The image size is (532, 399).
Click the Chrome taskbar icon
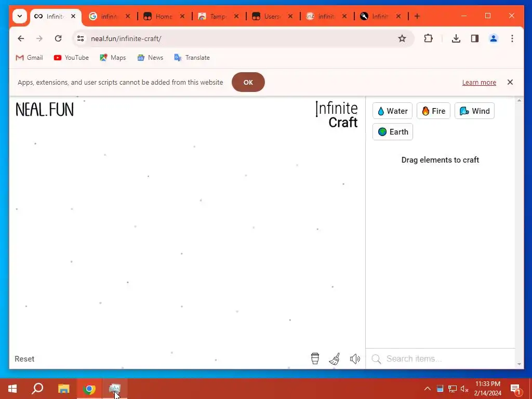89,389
